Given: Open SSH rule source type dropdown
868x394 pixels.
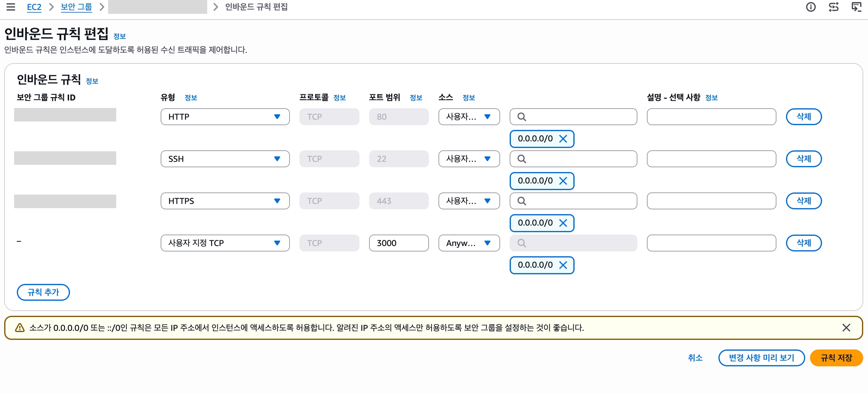Looking at the screenshot, I should coord(469,159).
